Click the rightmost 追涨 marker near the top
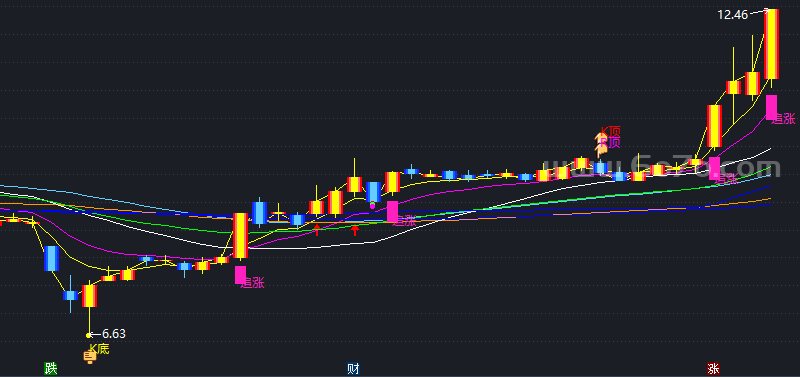800x377 pixels. tap(783, 119)
